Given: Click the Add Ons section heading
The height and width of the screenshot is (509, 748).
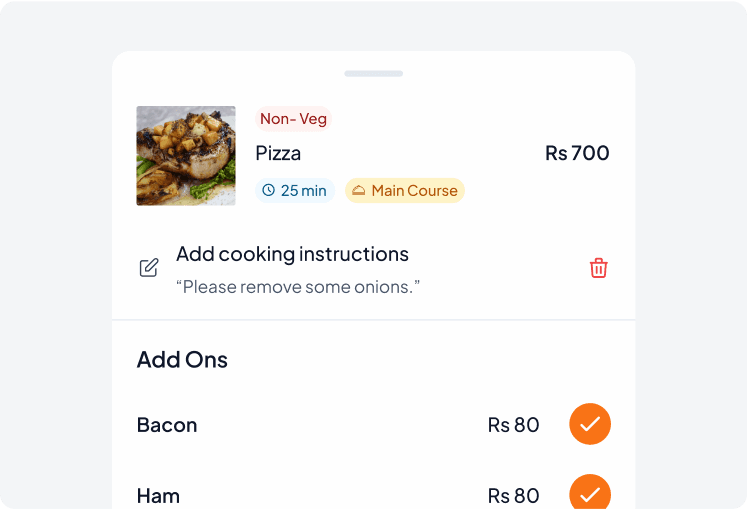Looking at the screenshot, I should (x=182, y=359).
